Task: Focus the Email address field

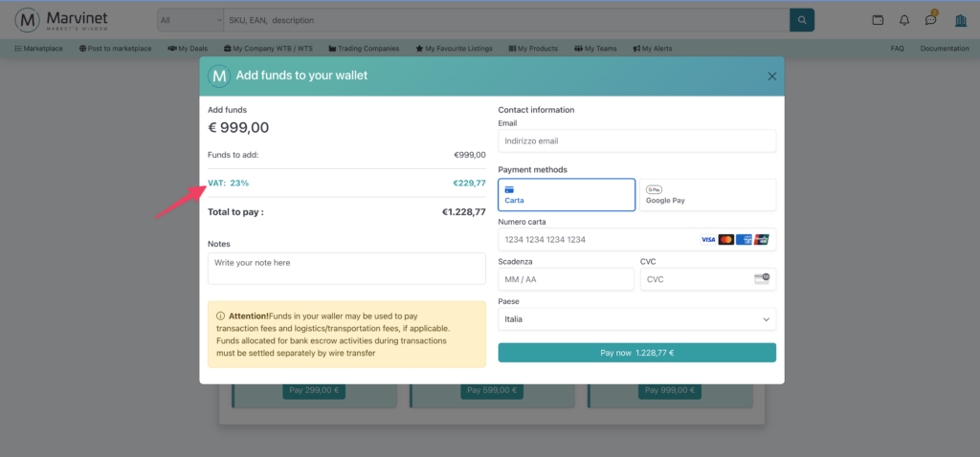Action: click(636, 141)
